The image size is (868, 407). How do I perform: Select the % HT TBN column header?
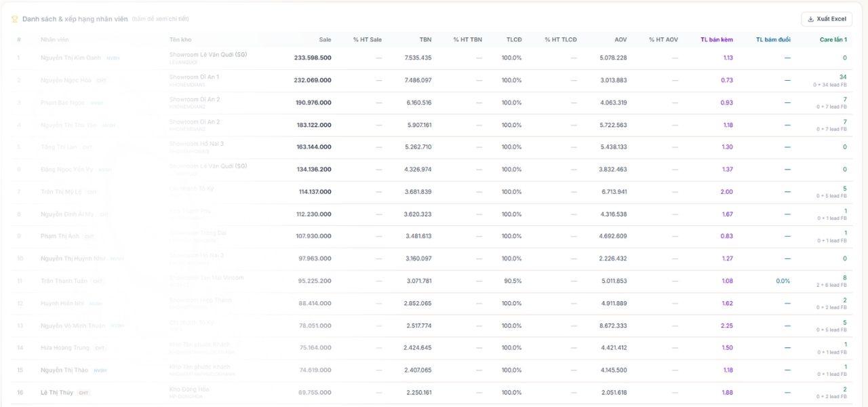point(468,39)
